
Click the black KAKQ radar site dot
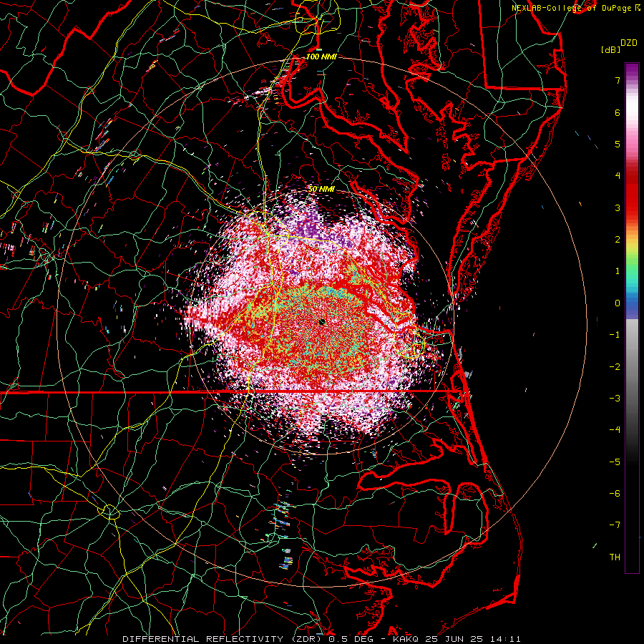pos(322,322)
